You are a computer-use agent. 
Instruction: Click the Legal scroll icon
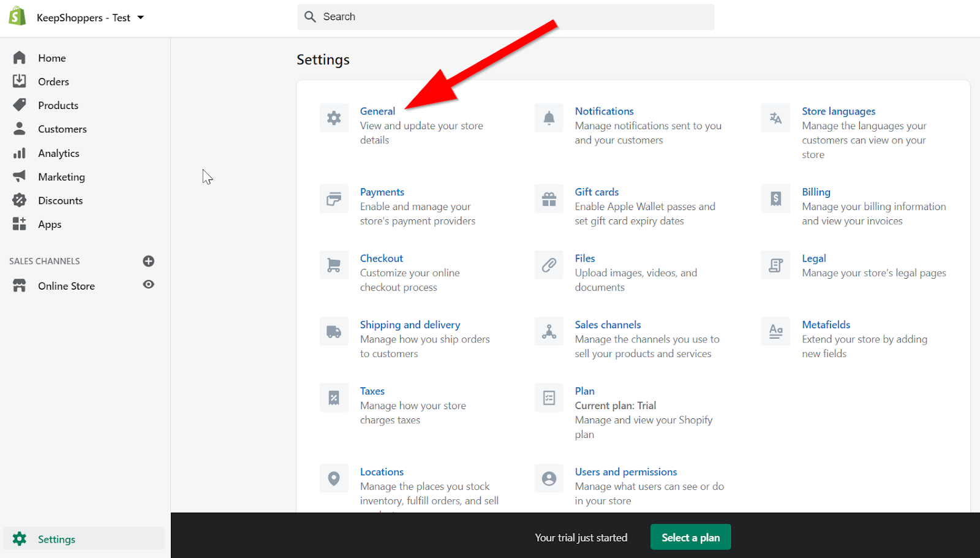[775, 265]
